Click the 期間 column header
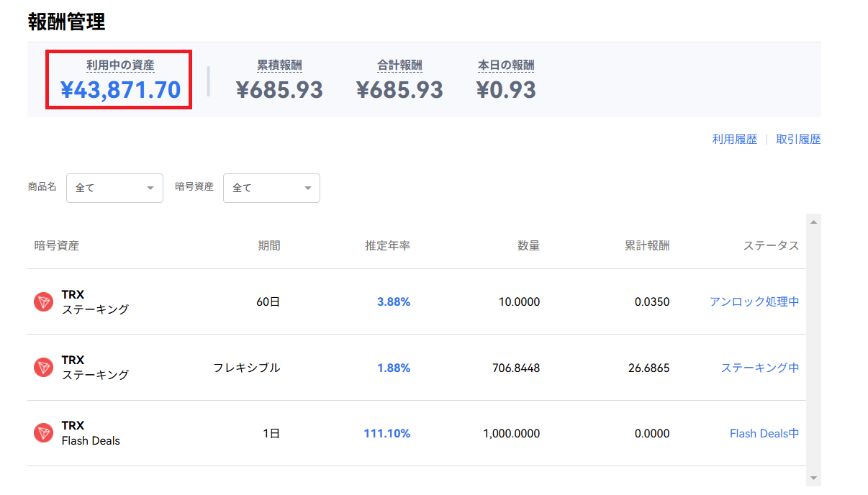 (269, 246)
